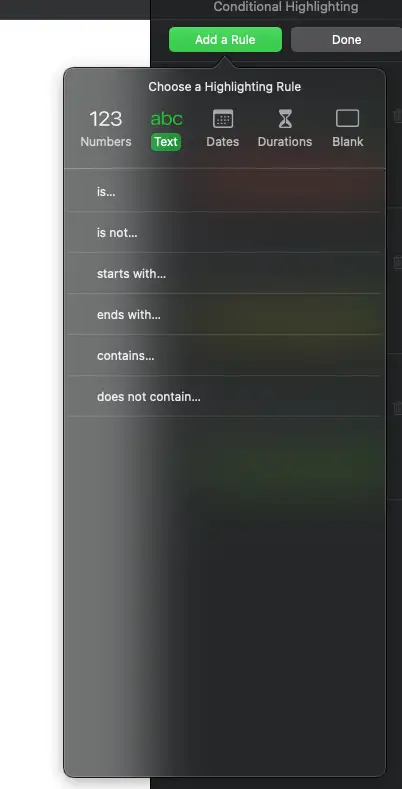Click the lowest trash icon at right edge
Viewport: 402px width, 789px height.
coord(397,408)
